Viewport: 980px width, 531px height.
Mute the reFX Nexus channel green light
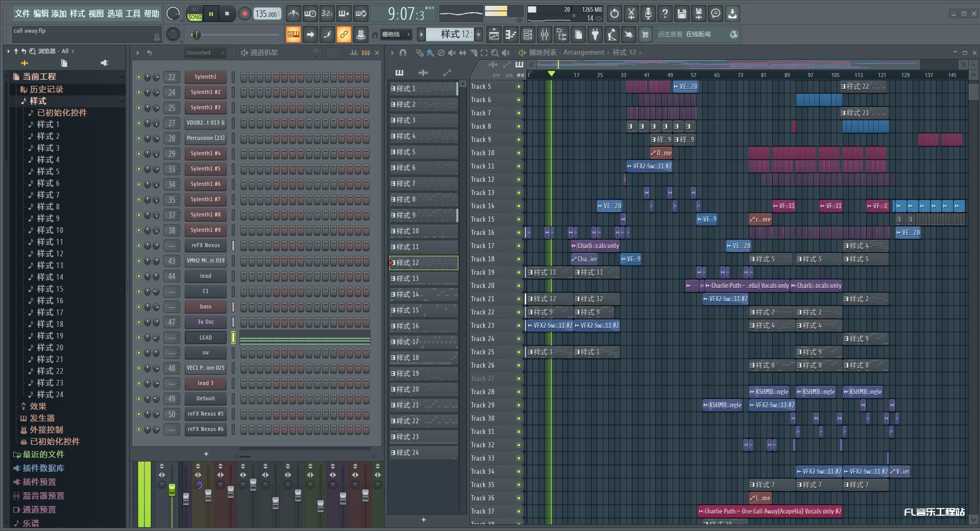(139, 246)
